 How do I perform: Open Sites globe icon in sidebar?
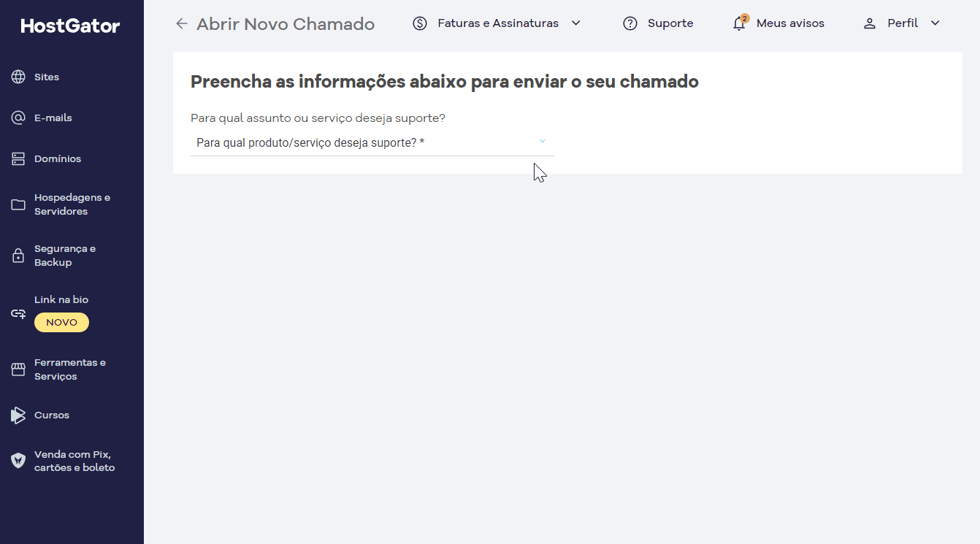pyautogui.click(x=18, y=77)
